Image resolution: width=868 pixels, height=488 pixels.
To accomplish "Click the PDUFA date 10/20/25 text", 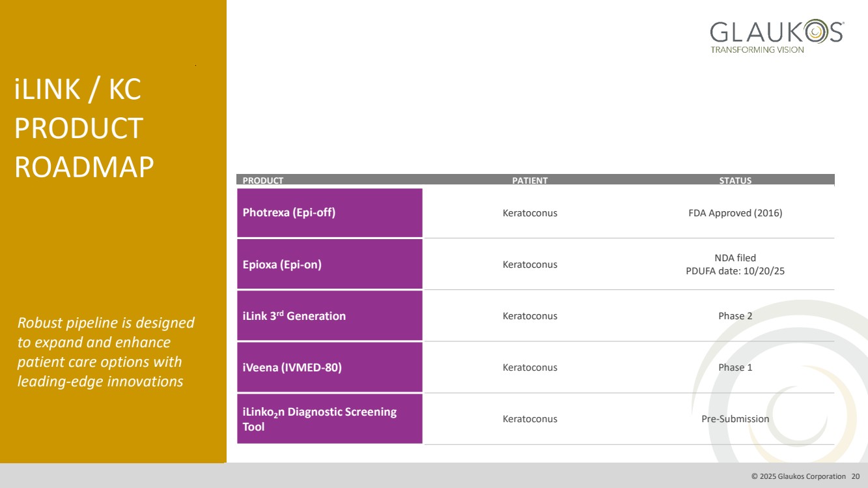I will (x=735, y=271).
